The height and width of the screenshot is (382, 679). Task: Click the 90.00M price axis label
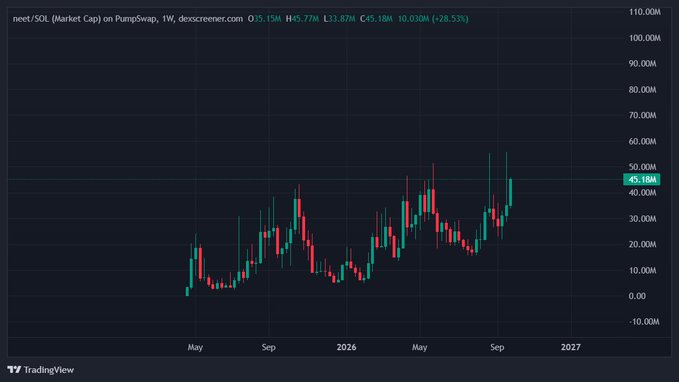coord(643,64)
